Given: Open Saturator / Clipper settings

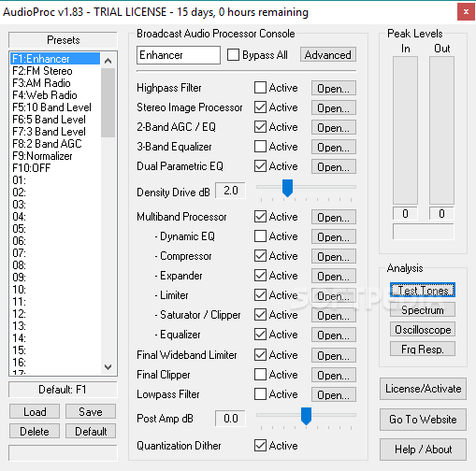Looking at the screenshot, I should (x=334, y=316).
